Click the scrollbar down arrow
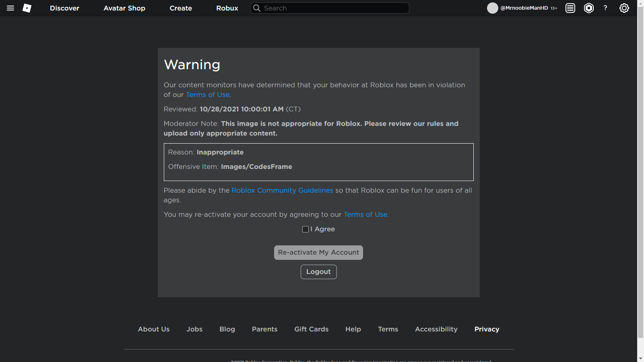 (640, 358)
